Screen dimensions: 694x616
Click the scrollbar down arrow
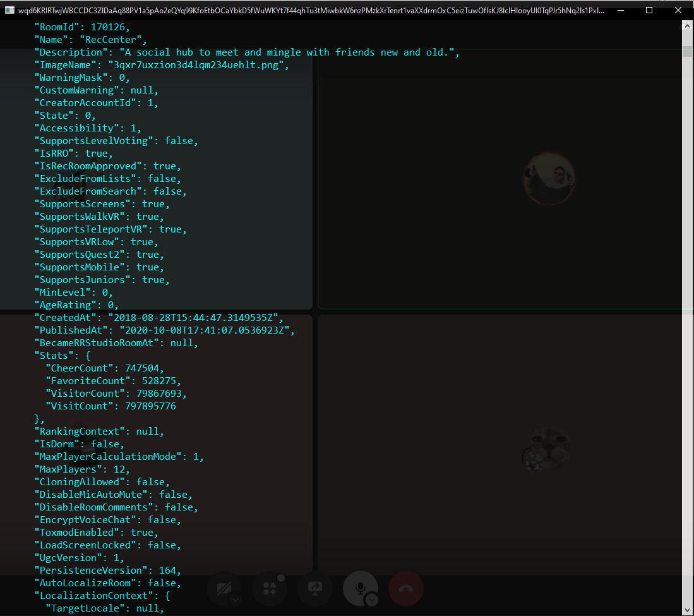pos(687,609)
